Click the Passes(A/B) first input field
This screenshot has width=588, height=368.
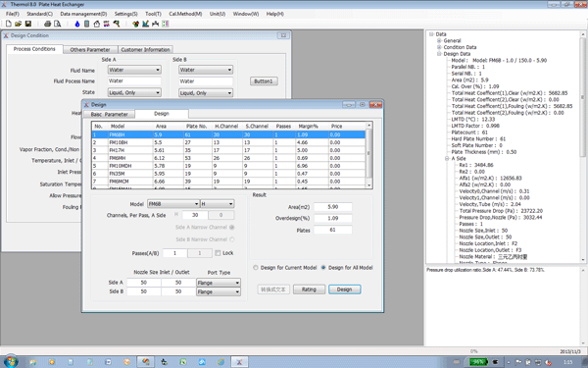[174, 253]
